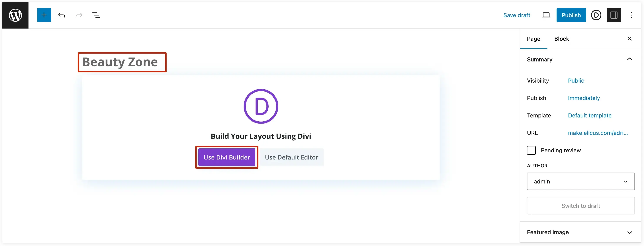Toggle the settings sidebar panel icon
Image resolution: width=644 pixels, height=246 pixels.
[614, 15]
